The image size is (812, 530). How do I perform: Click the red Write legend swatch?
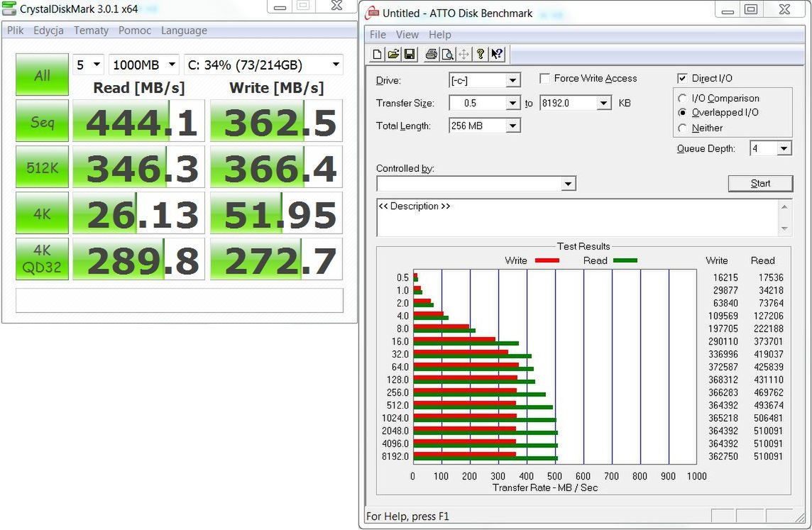pos(547,260)
